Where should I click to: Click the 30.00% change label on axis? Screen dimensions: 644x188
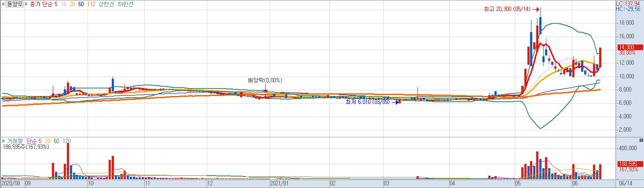[x=627, y=52]
